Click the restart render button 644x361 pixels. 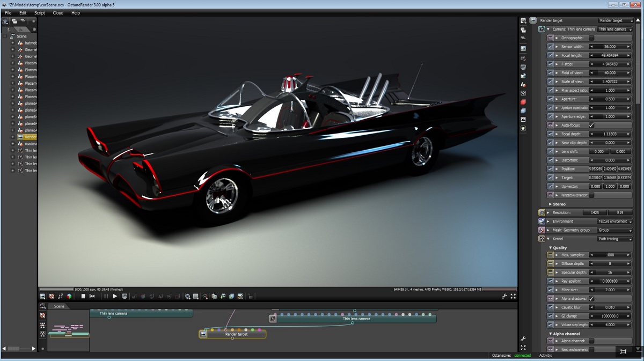tap(92, 296)
